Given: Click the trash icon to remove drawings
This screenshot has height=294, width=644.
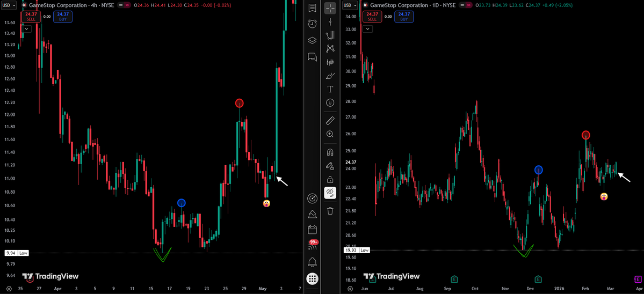Looking at the screenshot, I should [x=330, y=211].
